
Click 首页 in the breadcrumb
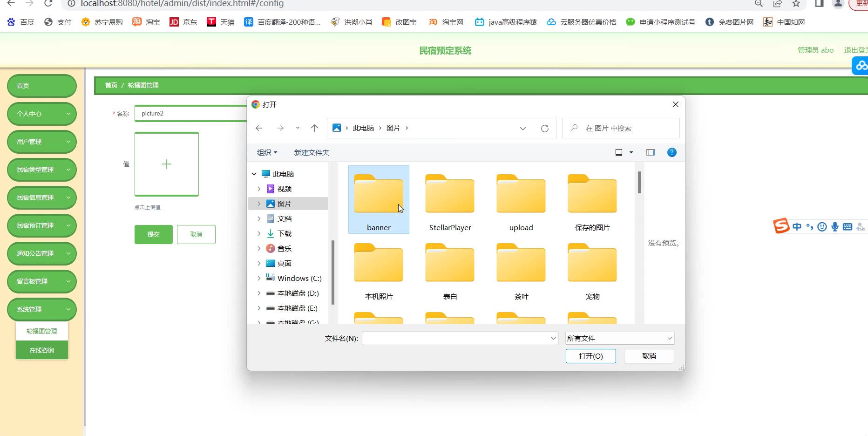pyautogui.click(x=111, y=85)
